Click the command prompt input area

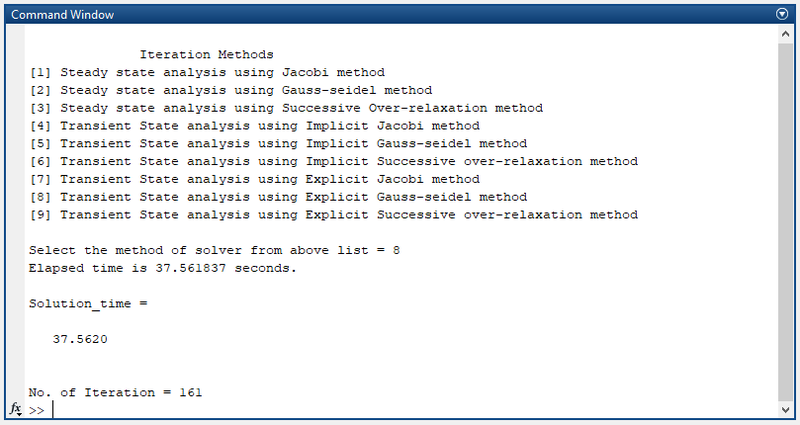pos(400,410)
